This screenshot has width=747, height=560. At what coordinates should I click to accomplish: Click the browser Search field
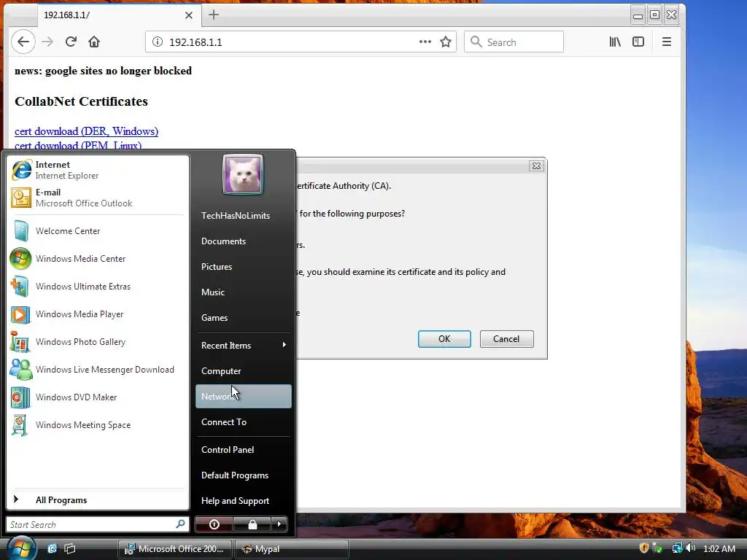(x=514, y=42)
